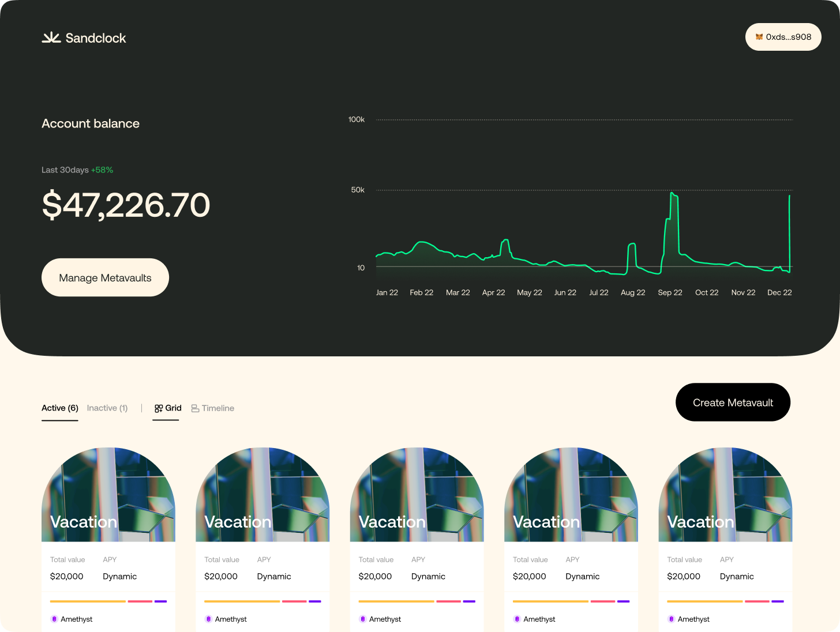Open the 0xds...s908 wallet address
This screenshot has width=840, height=632.
tap(788, 37)
